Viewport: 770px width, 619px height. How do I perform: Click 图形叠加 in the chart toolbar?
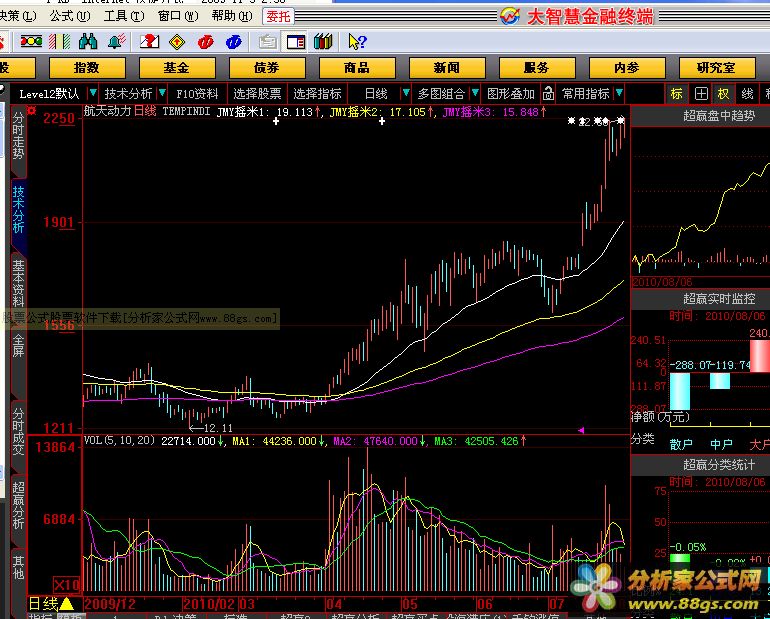pyautogui.click(x=511, y=93)
